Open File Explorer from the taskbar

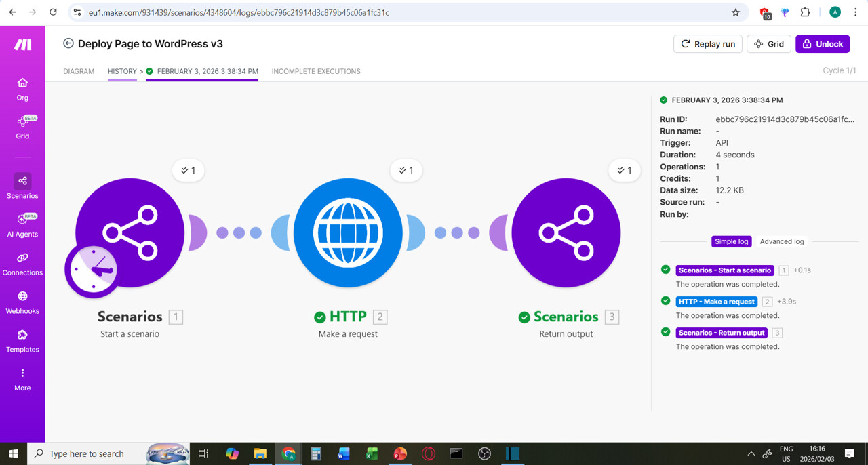click(260, 453)
